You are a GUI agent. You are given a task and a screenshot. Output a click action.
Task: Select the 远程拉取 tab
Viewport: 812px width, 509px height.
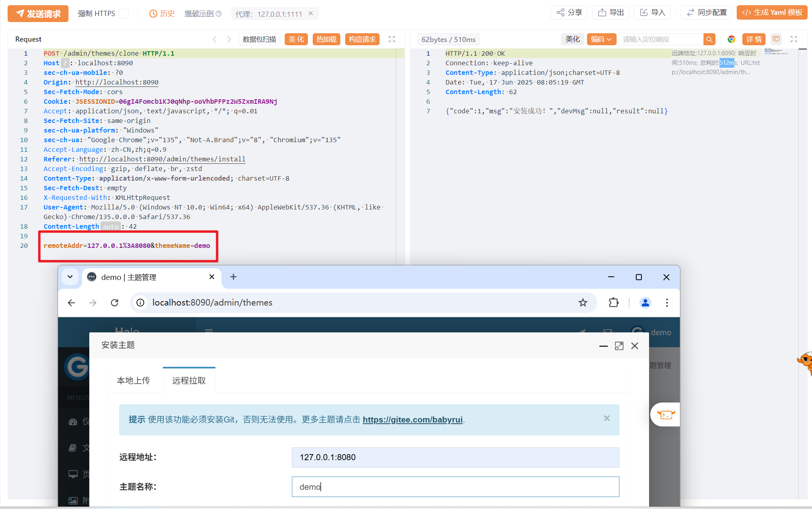point(189,380)
